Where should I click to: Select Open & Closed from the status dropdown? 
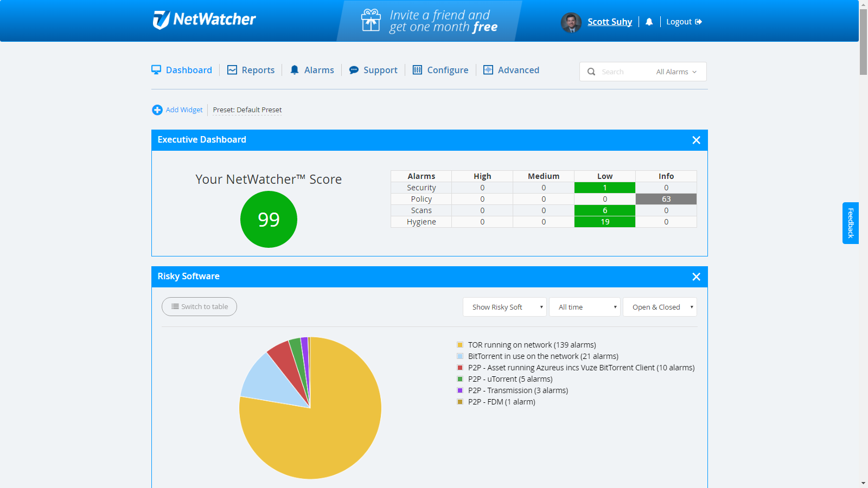point(659,307)
